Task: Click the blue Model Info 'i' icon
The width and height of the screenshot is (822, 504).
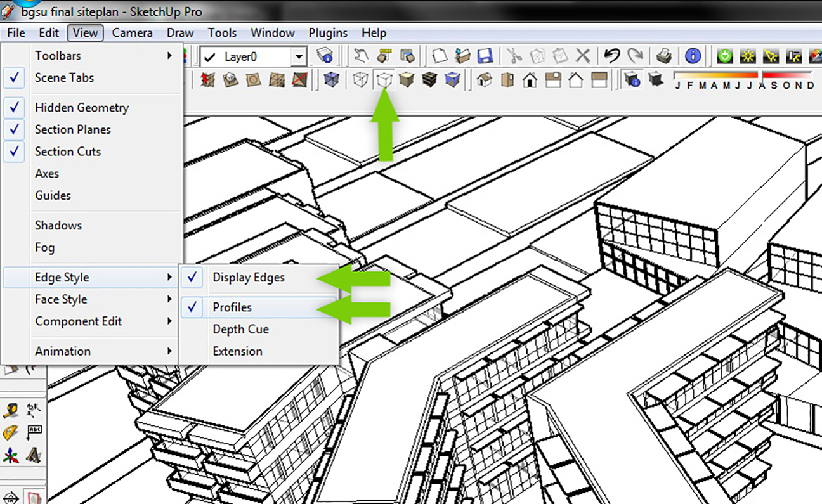Action: tap(693, 56)
